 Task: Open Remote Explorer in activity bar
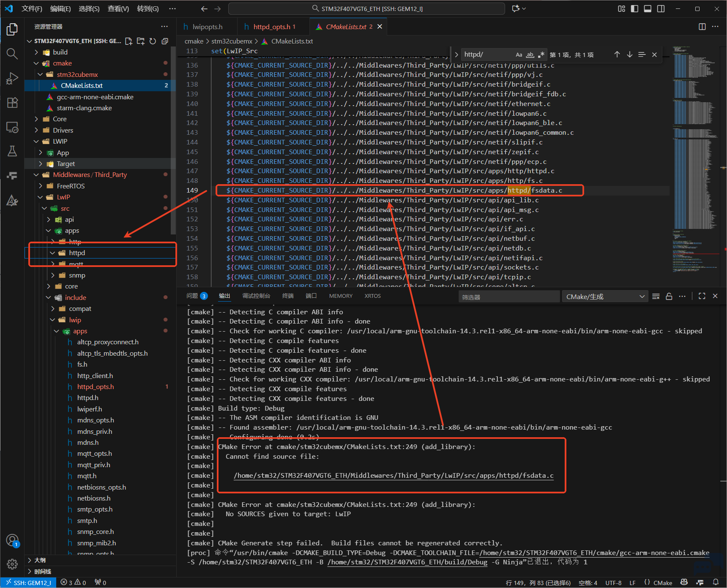click(12, 127)
